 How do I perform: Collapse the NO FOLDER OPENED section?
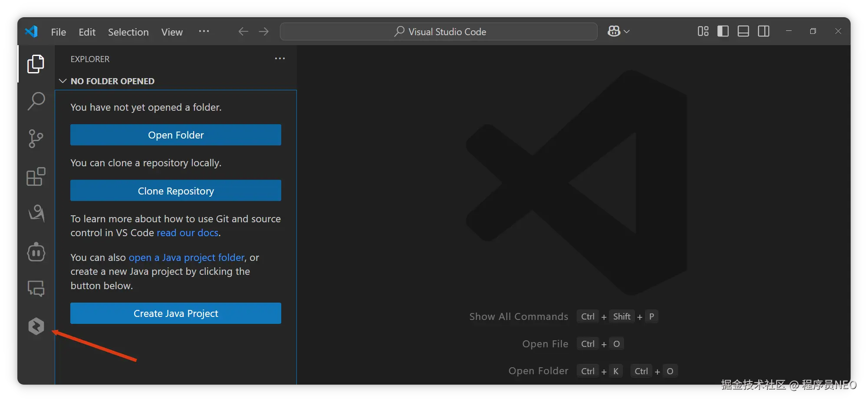(63, 81)
